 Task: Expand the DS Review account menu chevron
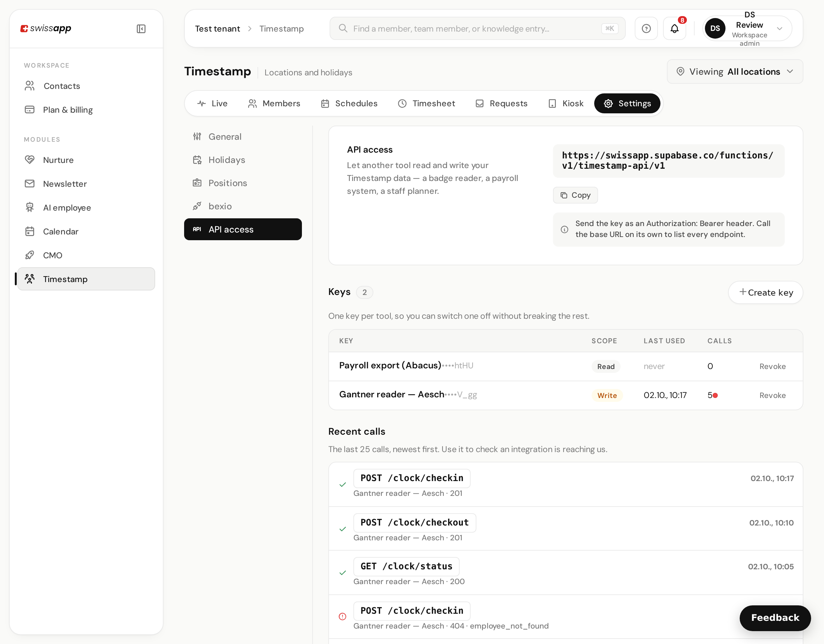(780, 29)
